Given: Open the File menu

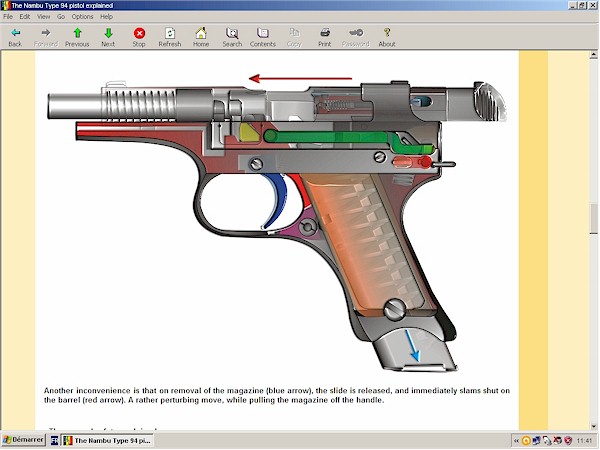Looking at the screenshot, I should [8, 16].
